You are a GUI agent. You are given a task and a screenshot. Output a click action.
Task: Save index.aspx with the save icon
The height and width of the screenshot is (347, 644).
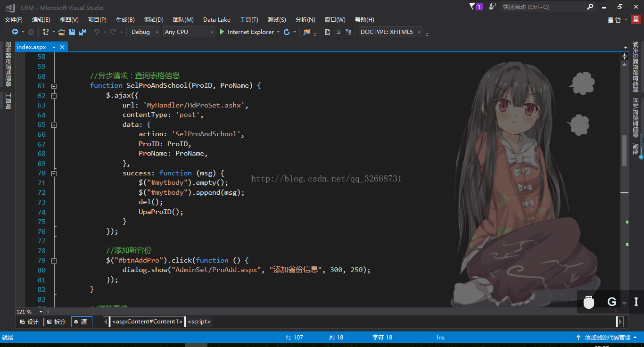click(x=72, y=32)
